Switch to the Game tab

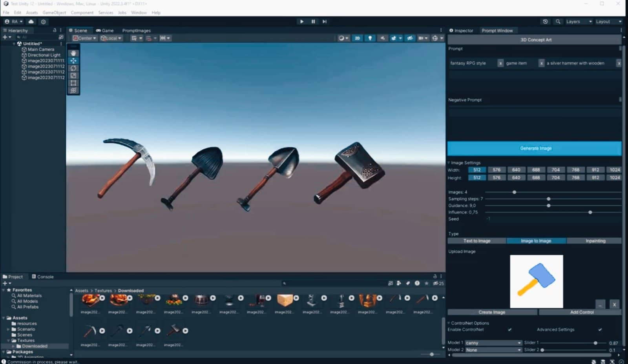point(105,31)
